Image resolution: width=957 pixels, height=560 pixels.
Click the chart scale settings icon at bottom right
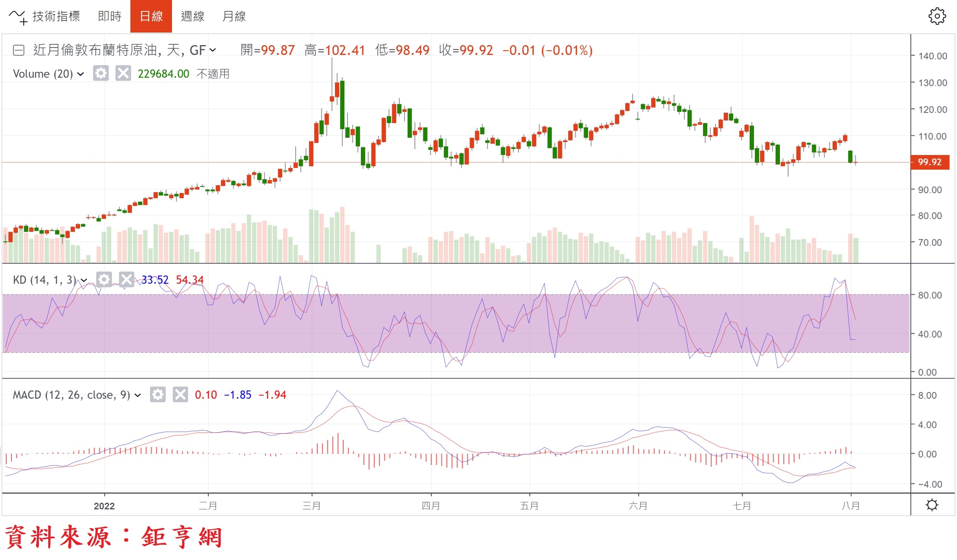pos(931,505)
